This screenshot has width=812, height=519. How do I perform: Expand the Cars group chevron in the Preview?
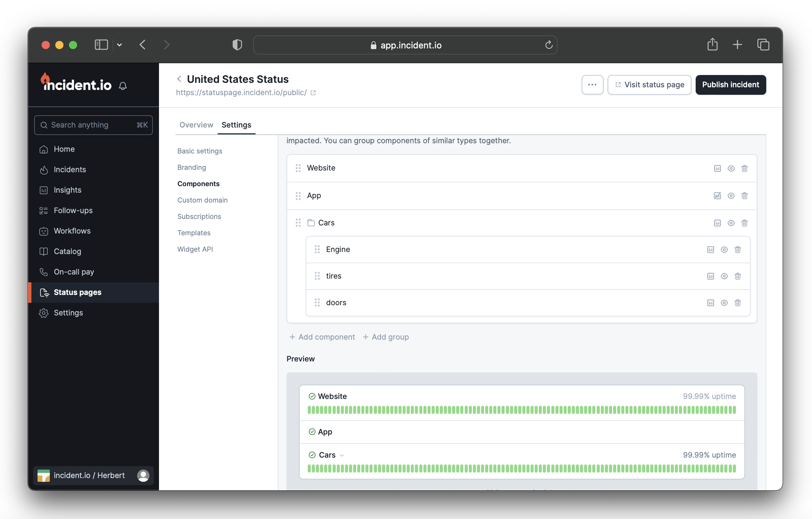342,456
